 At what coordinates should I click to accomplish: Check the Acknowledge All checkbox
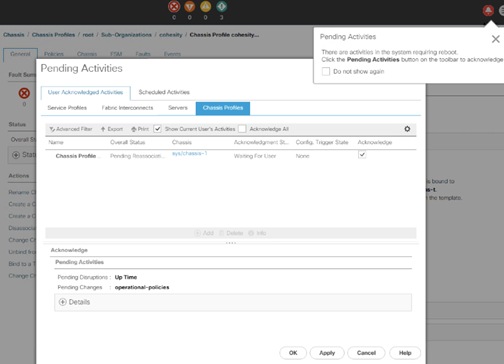point(242,129)
